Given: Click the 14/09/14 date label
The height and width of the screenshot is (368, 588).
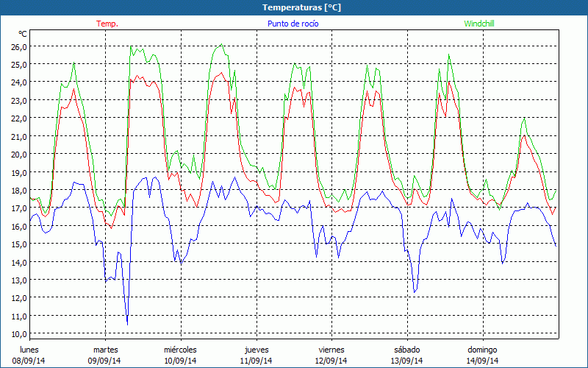Looking at the screenshot, I should pyautogui.click(x=482, y=361).
